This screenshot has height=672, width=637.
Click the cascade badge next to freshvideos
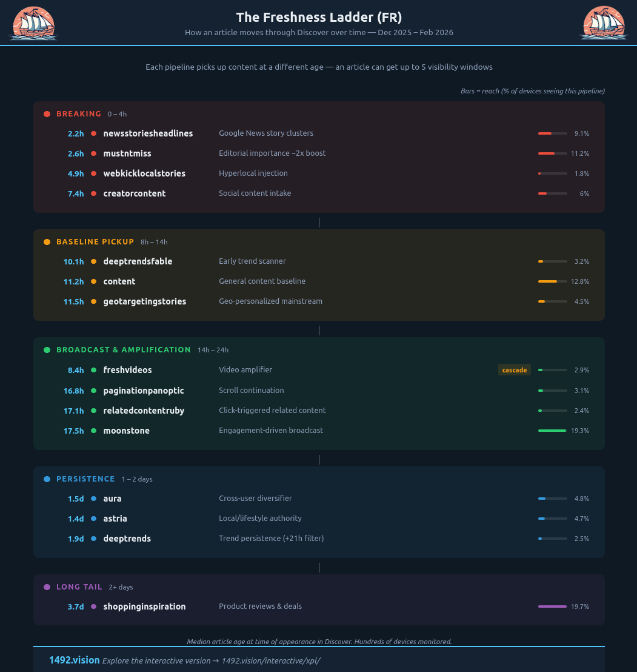pos(514,370)
